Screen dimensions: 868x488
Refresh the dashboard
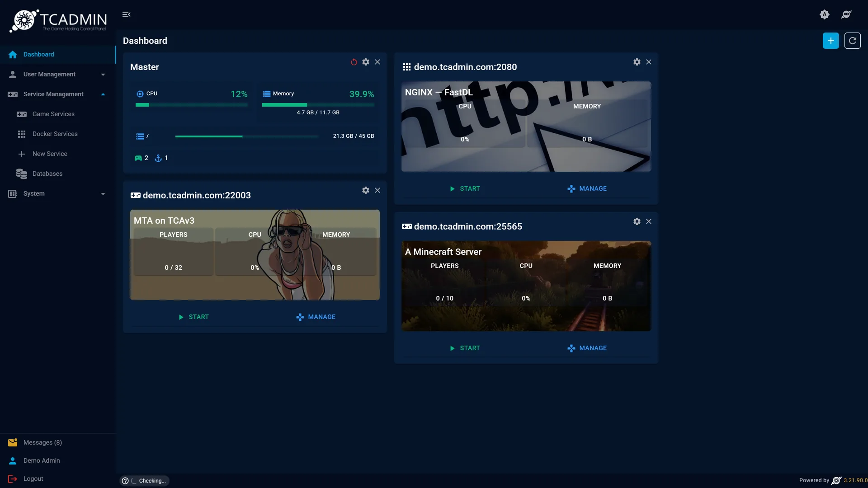853,41
